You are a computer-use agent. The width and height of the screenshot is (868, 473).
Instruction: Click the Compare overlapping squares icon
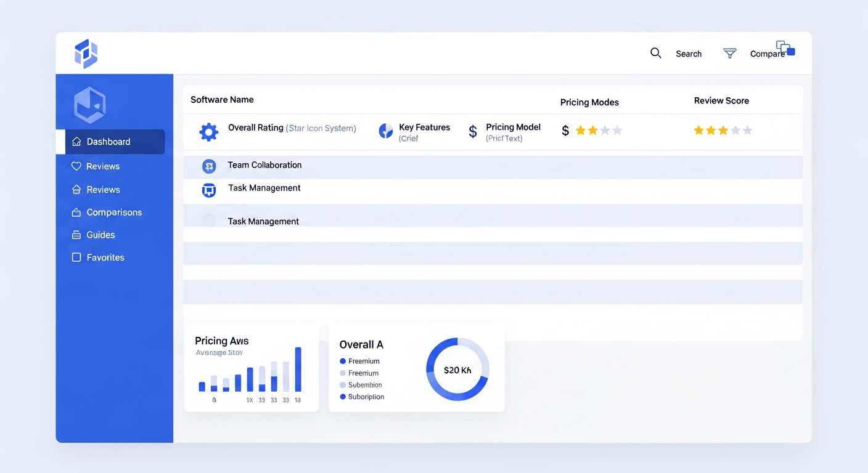click(785, 48)
